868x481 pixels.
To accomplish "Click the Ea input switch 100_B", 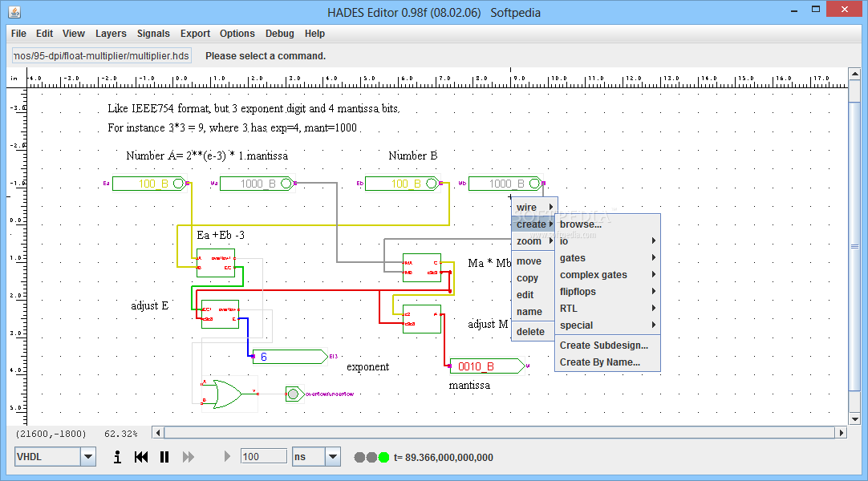I will [x=151, y=184].
